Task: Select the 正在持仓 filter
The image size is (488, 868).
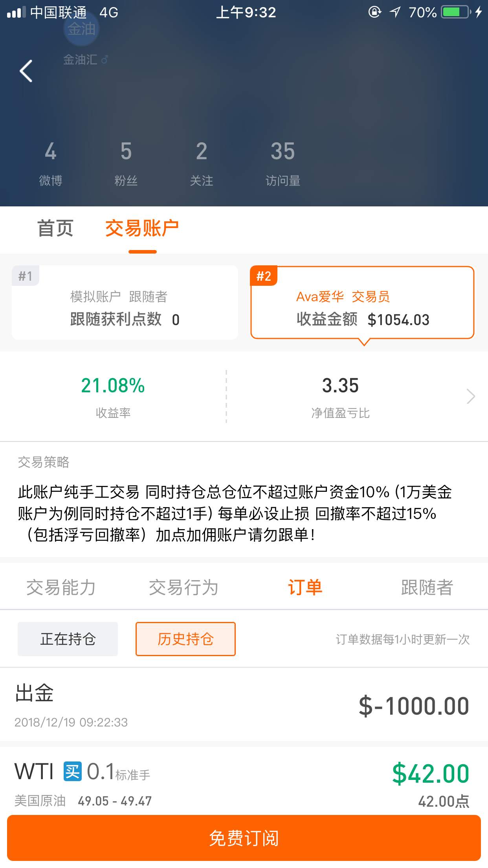Action: click(x=68, y=639)
